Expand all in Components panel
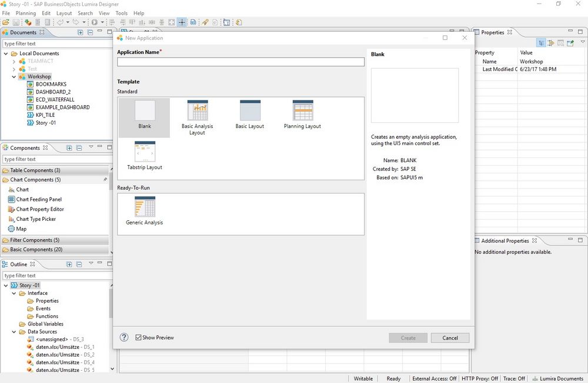Screen dimensions: 588x383 (x=69, y=148)
